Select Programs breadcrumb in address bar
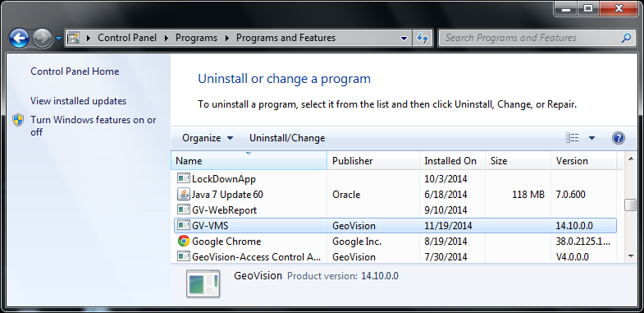 tap(196, 38)
